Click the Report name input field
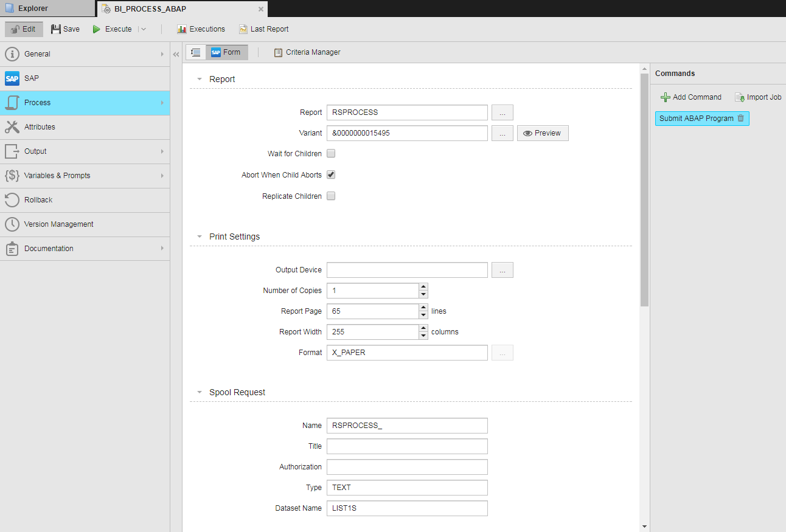The image size is (786, 532). coord(407,112)
